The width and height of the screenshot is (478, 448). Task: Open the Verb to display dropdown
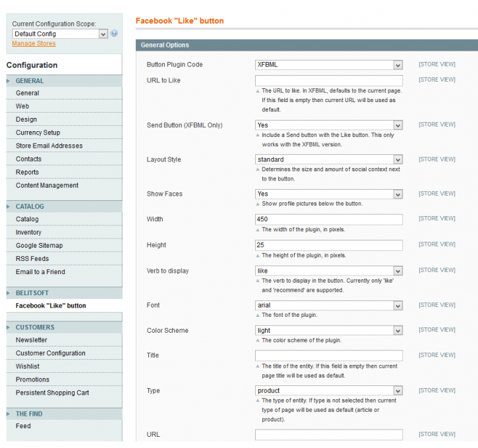pyautogui.click(x=328, y=271)
